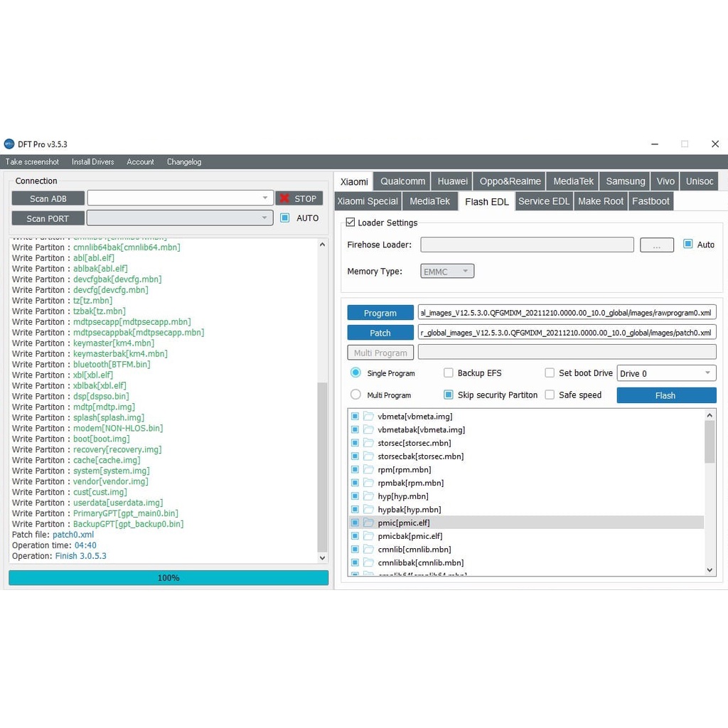Click the log panel scrollbar thumb
Image resolution: width=728 pixels, height=728 pixels.
[322, 466]
